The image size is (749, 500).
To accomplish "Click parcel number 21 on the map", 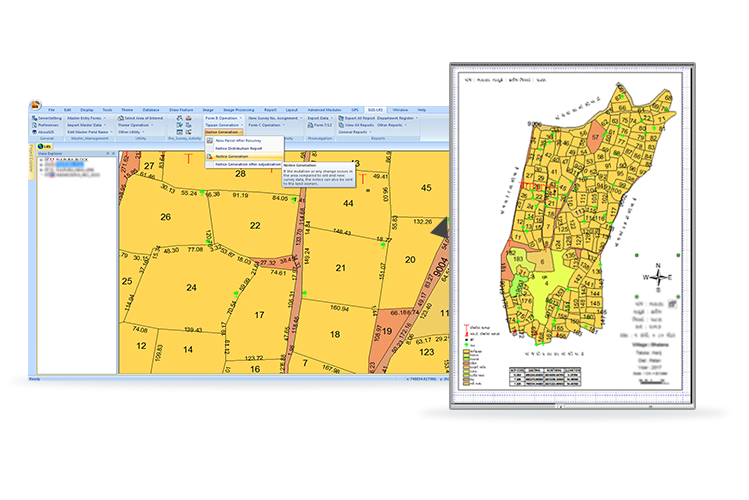I will [x=341, y=268].
